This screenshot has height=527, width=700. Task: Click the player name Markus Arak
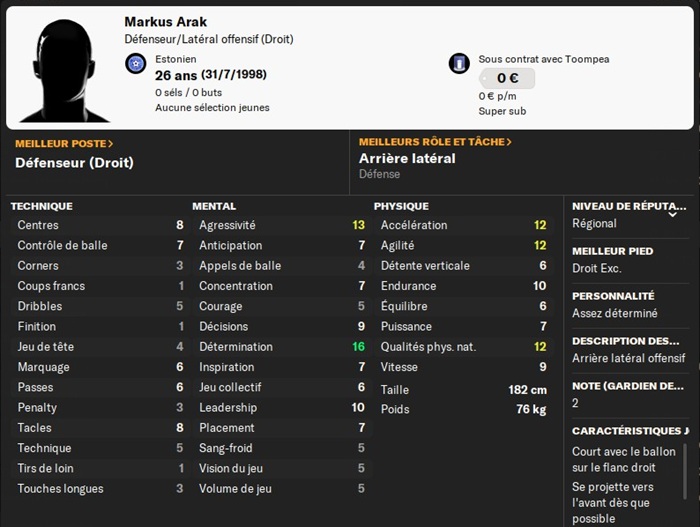coord(166,21)
